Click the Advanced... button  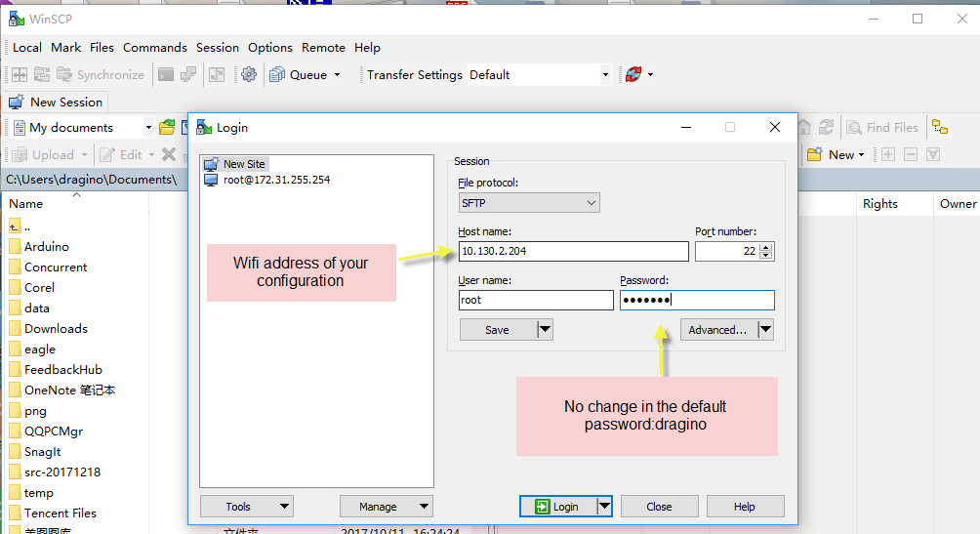(717, 330)
